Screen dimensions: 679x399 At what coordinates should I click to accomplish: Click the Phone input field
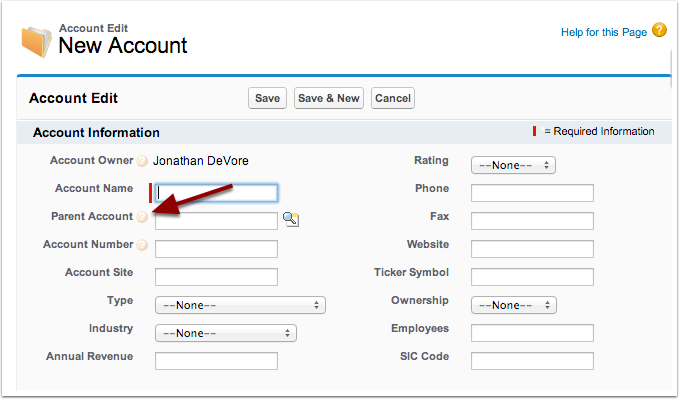pos(532,193)
